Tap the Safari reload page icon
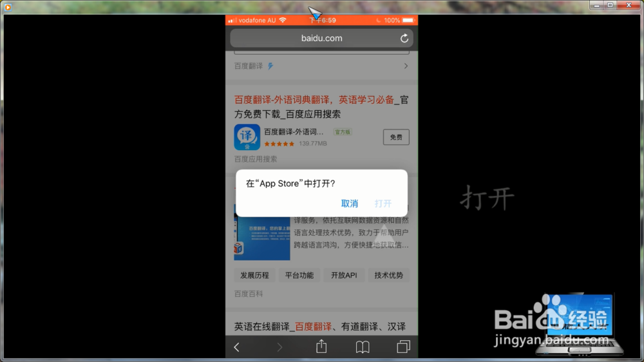 [x=404, y=38]
